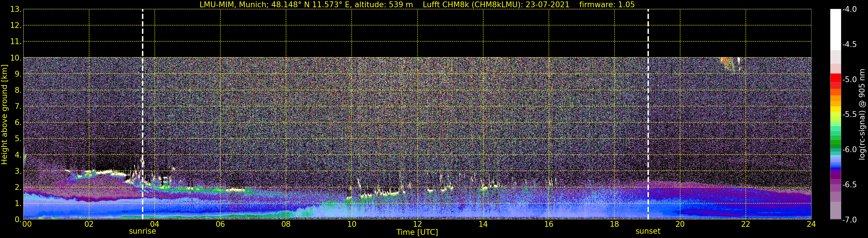
Task: Click the 'Lufft CHM8k (CHM8kLMU): 23-07-2021' title text
Action: click(x=496, y=4)
